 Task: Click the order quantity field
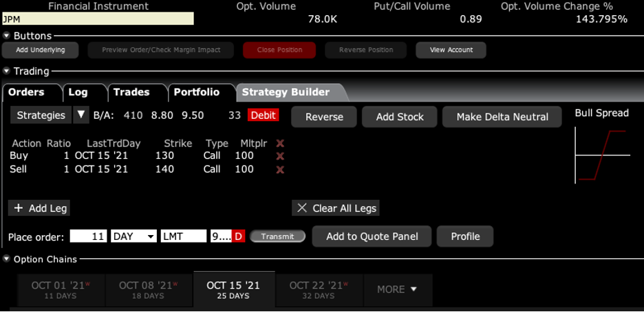pos(89,236)
